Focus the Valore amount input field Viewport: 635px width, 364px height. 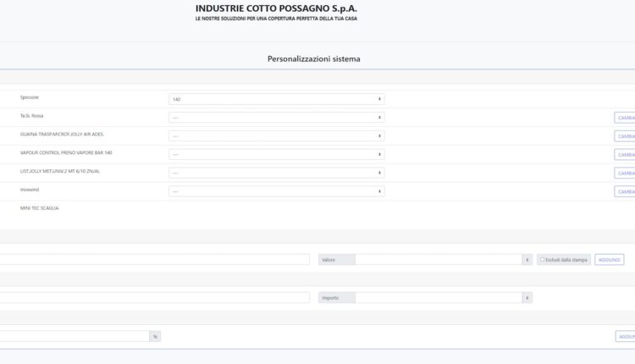point(439,260)
